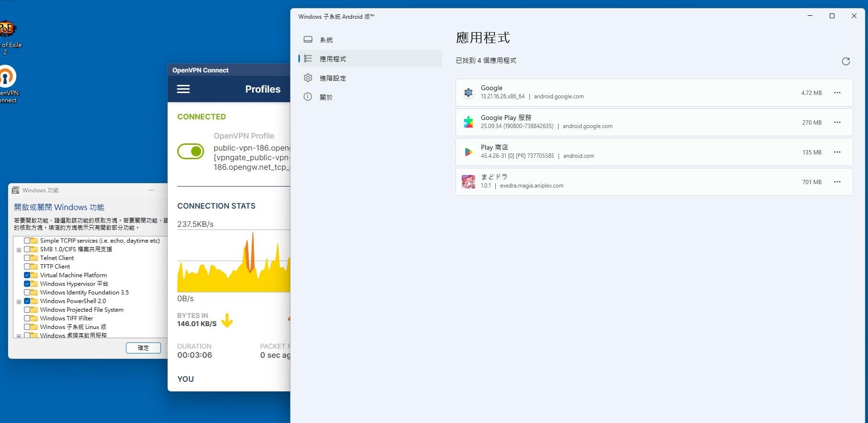Open more options for まどドラ
868x423 pixels.
click(837, 182)
